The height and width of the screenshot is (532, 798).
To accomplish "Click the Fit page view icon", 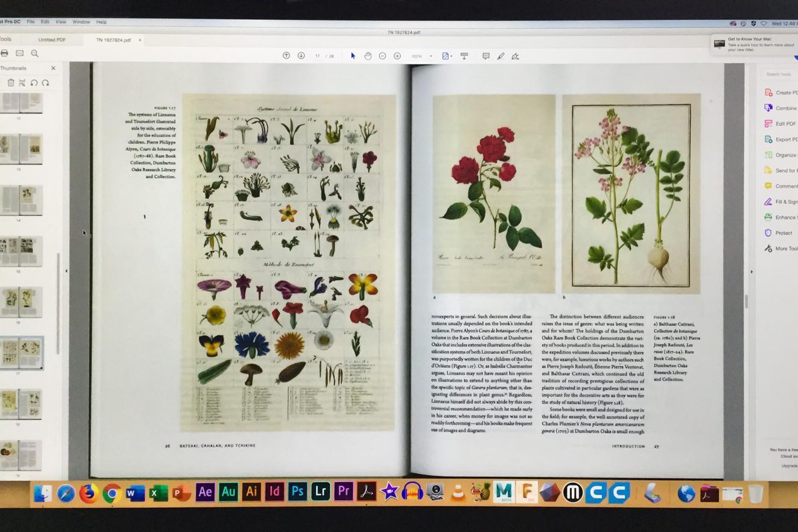I will click(x=446, y=56).
